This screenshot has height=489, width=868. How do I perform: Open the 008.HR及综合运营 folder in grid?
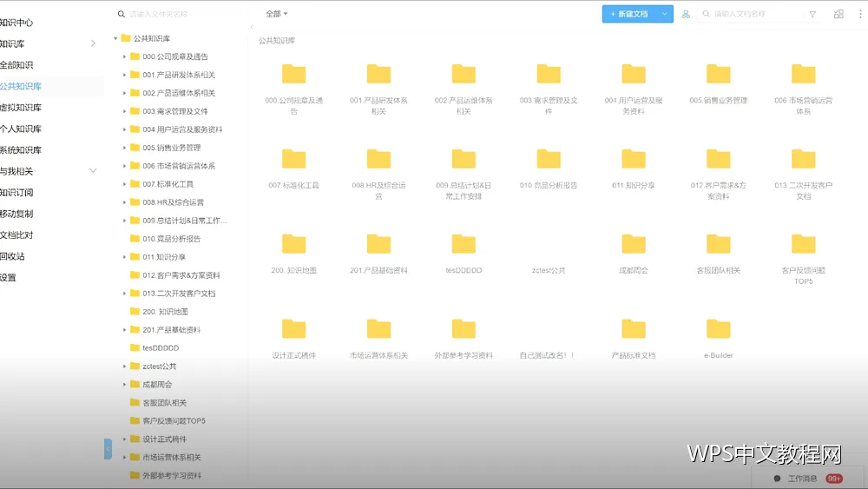[x=378, y=159]
